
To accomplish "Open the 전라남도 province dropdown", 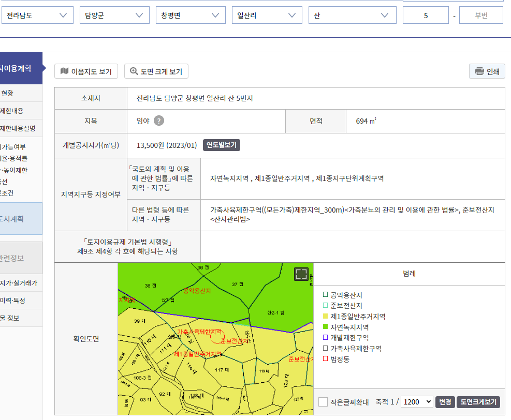I will pyautogui.click(x=37, y=16).
